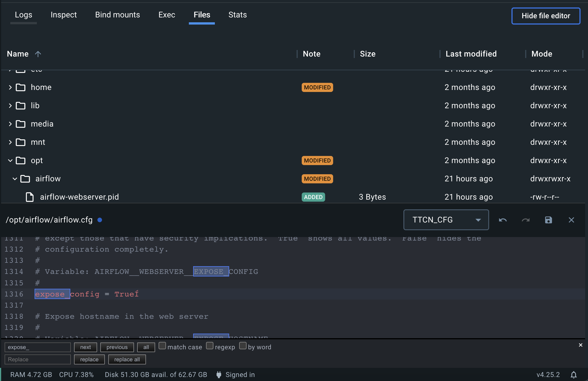Find next match with next button

coord(85,347)
